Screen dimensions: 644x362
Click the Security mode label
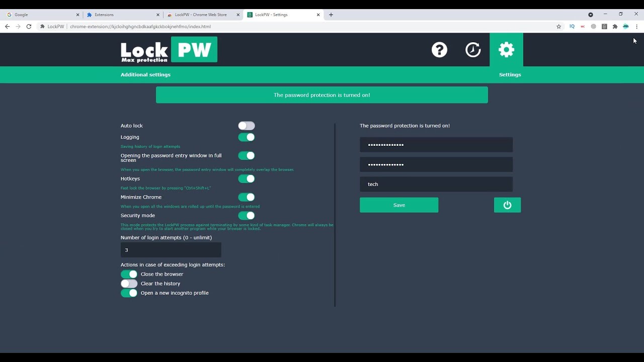pos(138,216)
